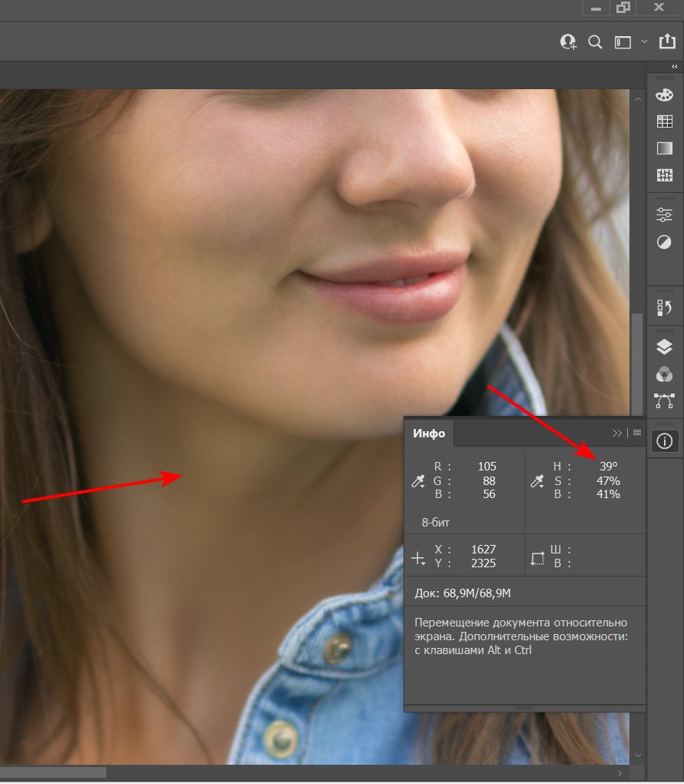Viewport: 684px width, 784px height.
Task: Open RGB eyedropper readout options
Action: (418, 481)
